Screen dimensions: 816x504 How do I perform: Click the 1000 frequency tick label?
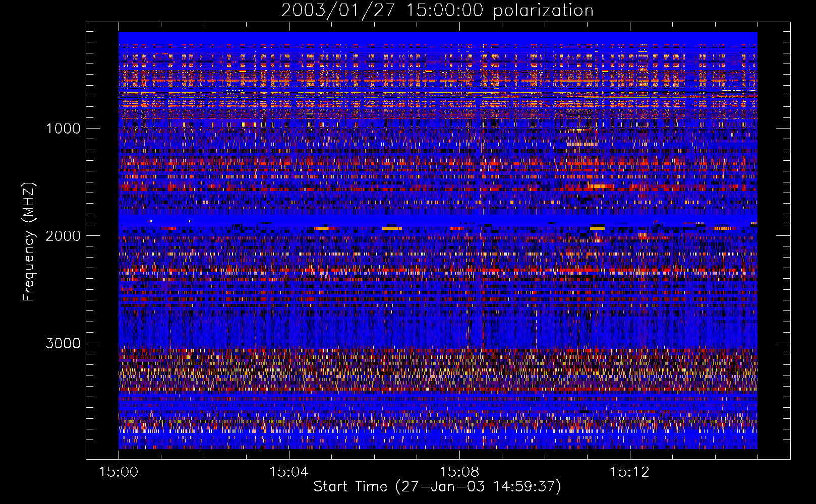(63, 129)
